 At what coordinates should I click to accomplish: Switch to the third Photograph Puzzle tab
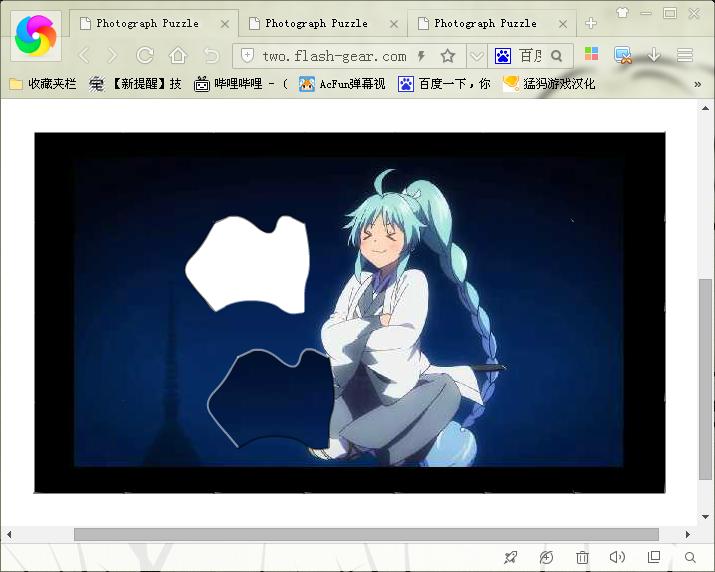tap(485, 23)
